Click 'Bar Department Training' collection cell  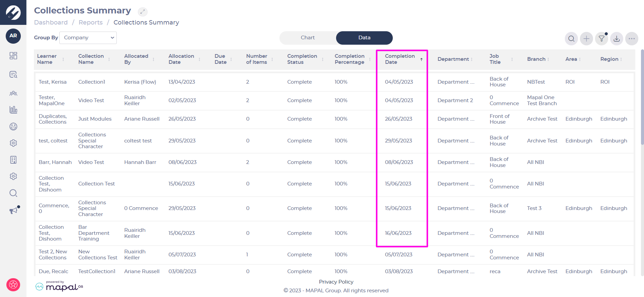click(94, 233)
